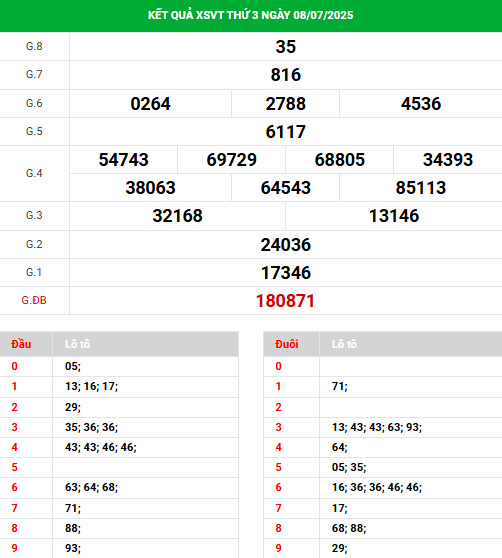Select G.3 number 13146
Image resolution: width=502 pixels, height=558 pixels.
click(394, 216)
